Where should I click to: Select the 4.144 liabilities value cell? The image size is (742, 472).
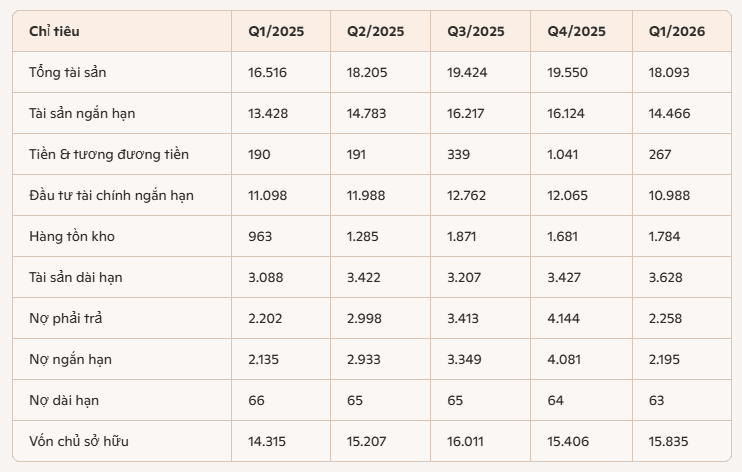563,318
